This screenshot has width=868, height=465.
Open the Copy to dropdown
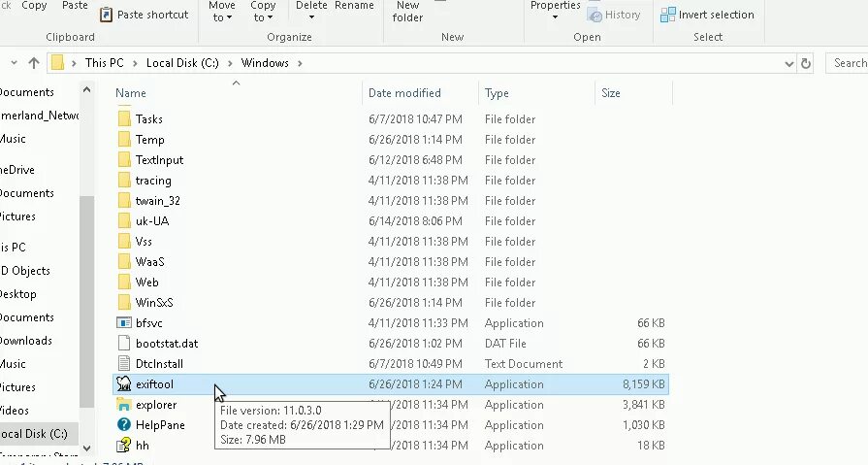(x=263, y=11)
